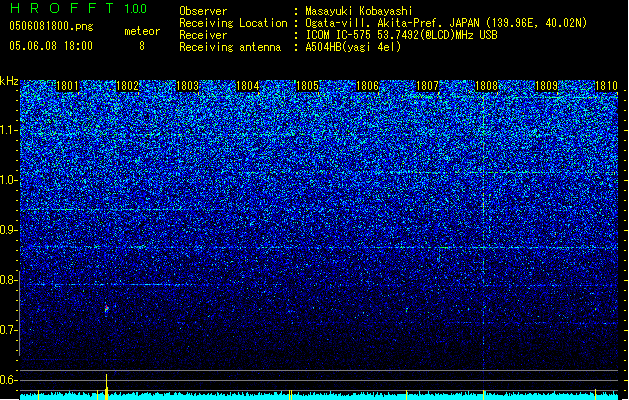Click the A504HB(yagi 4el) antenna text
The image size is (629, 400).
[x=353, y=47]
